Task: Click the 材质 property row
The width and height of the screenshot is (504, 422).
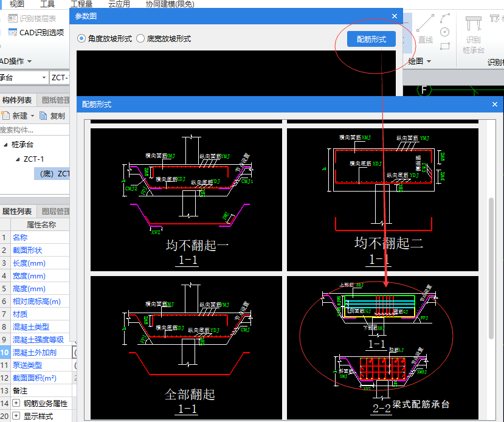Action: 35,314
